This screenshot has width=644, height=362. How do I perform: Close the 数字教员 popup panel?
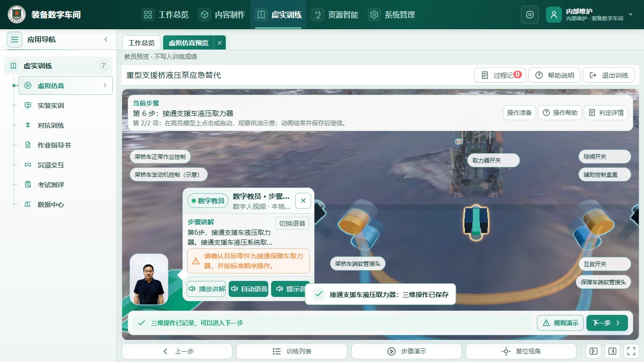click(x=303, y=201)
